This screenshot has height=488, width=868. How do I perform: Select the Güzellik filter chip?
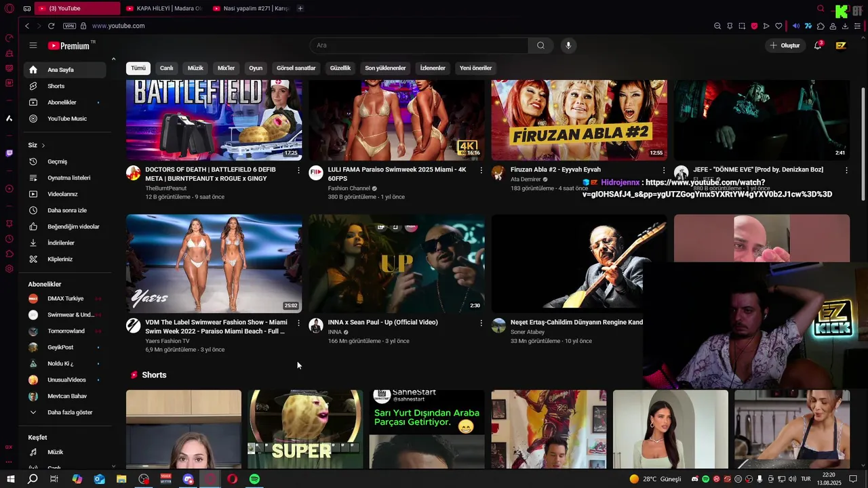pos(340,68)
